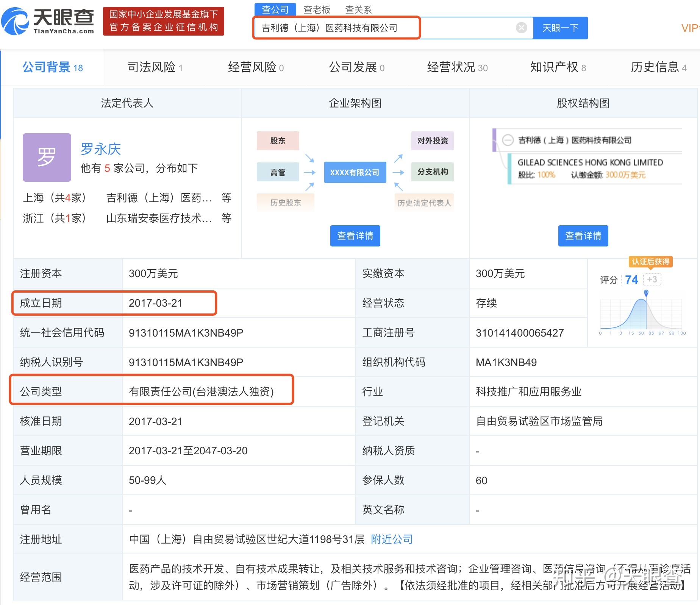Click the 认证后获得 badge
This screenshot has height=605, width=700.
coord(650,262)
